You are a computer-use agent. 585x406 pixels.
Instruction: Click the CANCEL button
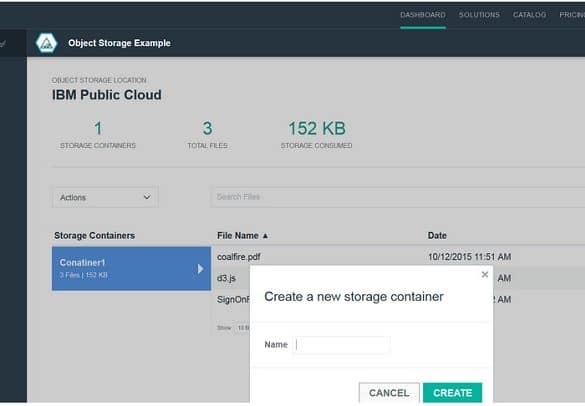(389, 393)
